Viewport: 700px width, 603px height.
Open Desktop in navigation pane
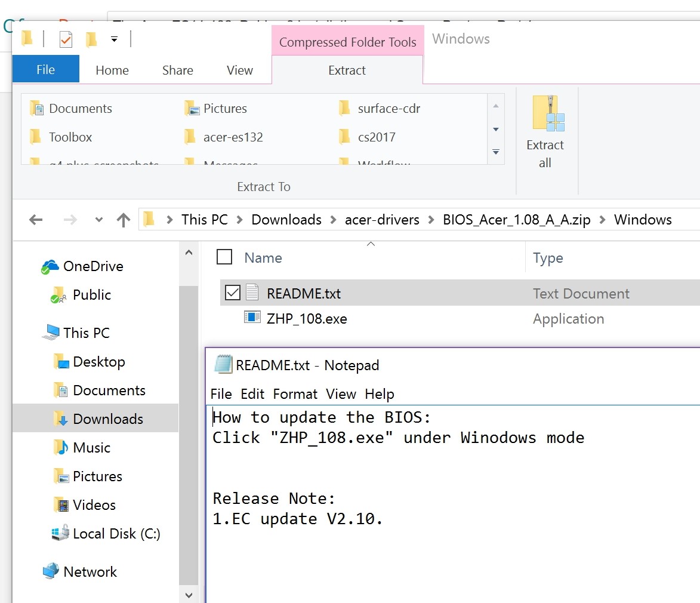pyautogui.click(x=90, y=361)
